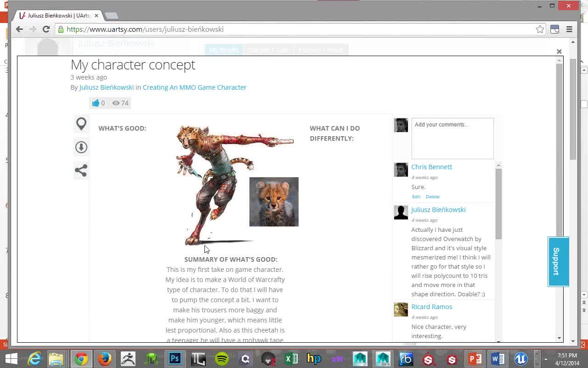
Task: Click the overlay scroll-down arrow
Action: [x=559, y=338]
